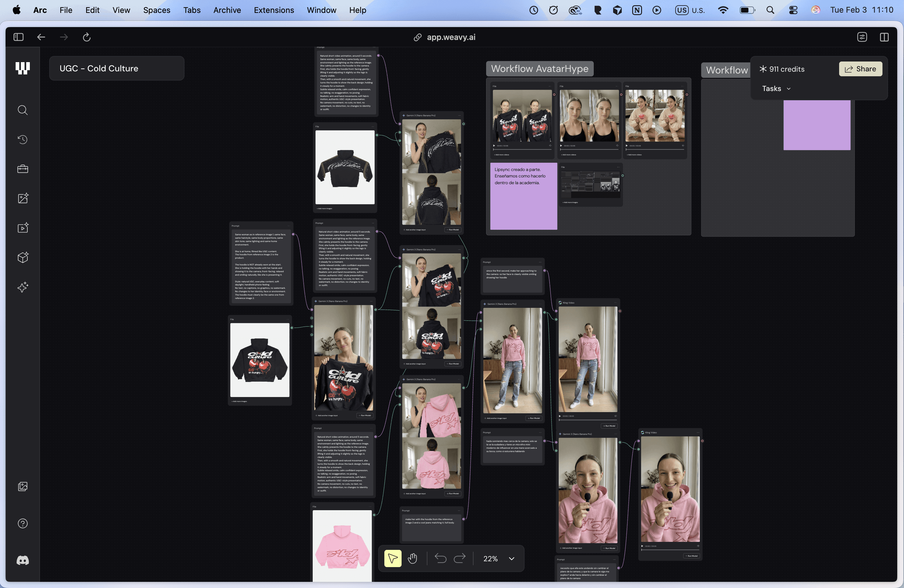Open the help question mark icon

(x=22, y=523)
